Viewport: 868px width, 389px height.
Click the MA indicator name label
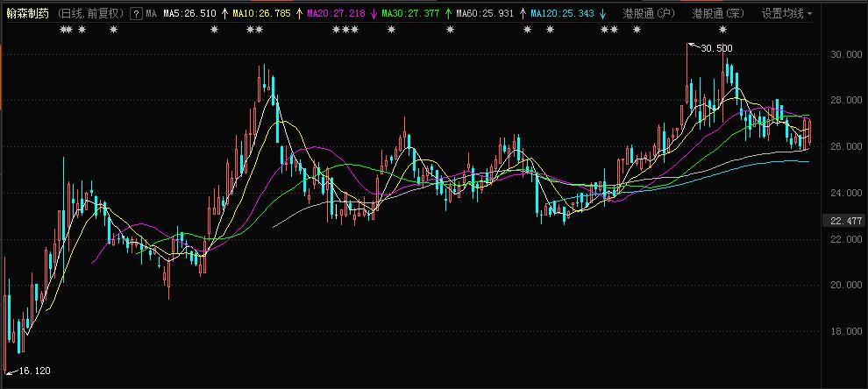pos(151,13)
